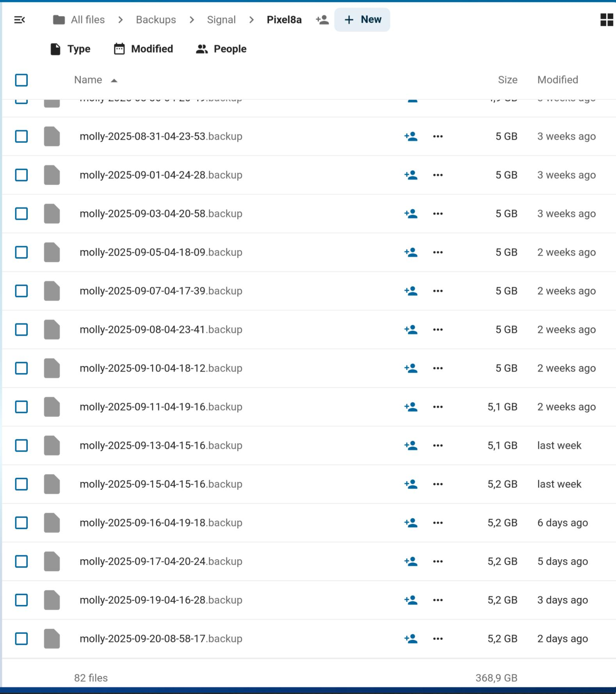The image size is (616, 694).
Task: Open sharing for the Pixel8a folder
Action: tap(322, 20)
